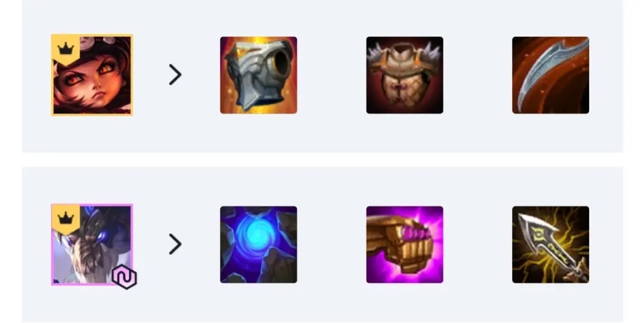Screen dimensions: 644x323
Task: Pick Annie's first recommended item icon
Action: 258,75
